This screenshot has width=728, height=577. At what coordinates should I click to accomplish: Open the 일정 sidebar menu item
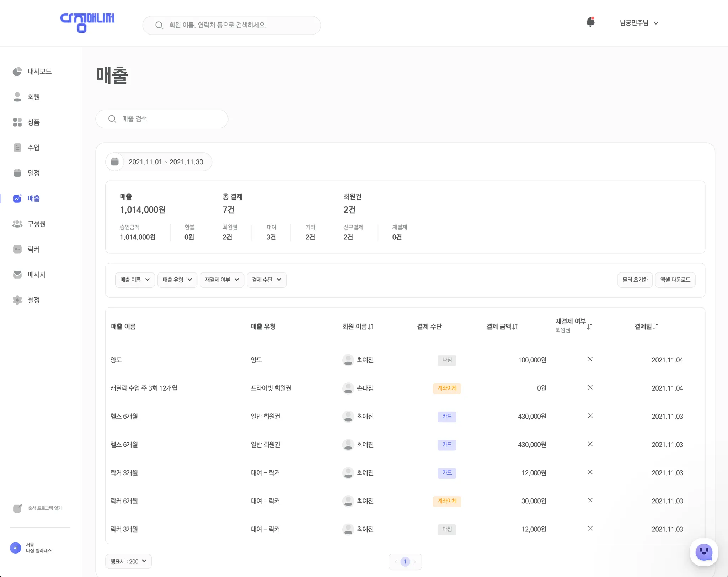pyautogui.click(x=33, y=173)
